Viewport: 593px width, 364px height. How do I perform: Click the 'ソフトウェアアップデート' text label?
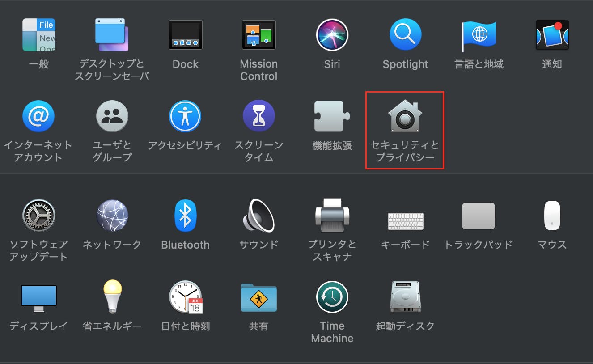click(39, 250)
